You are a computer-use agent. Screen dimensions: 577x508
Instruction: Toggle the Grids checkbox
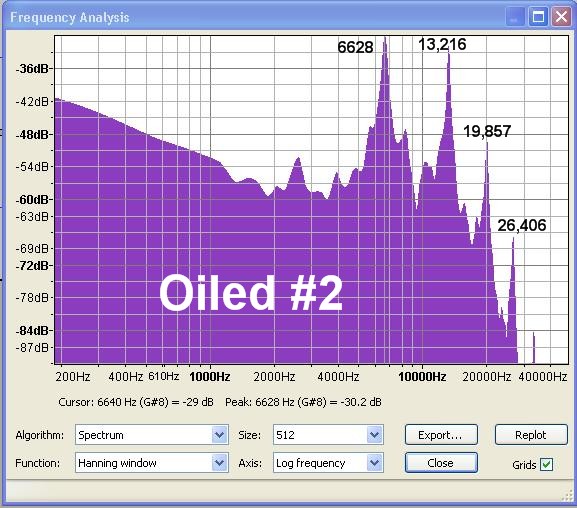click(x=546, y=465)
